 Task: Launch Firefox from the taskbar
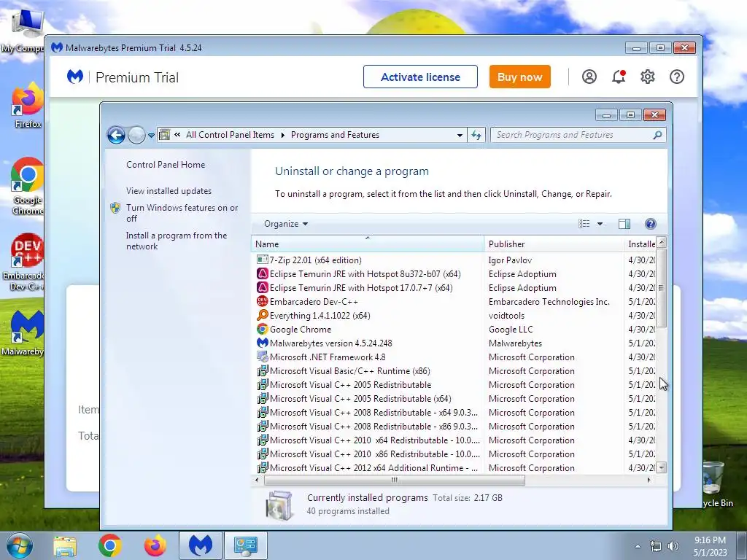(x=155, y=545)
